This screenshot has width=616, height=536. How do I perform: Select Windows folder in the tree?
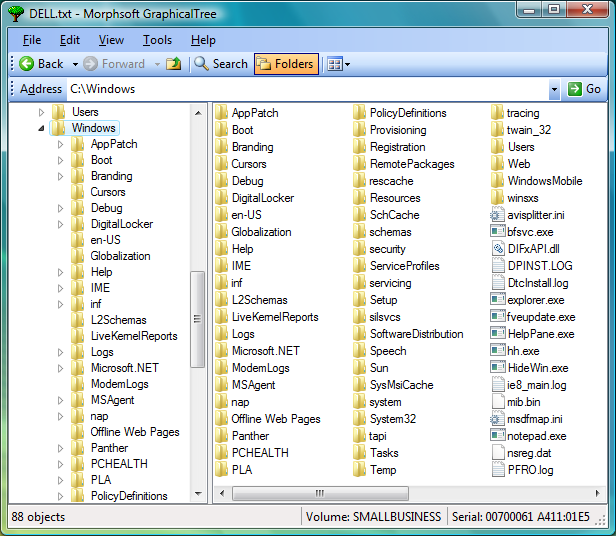coord(84,128)
